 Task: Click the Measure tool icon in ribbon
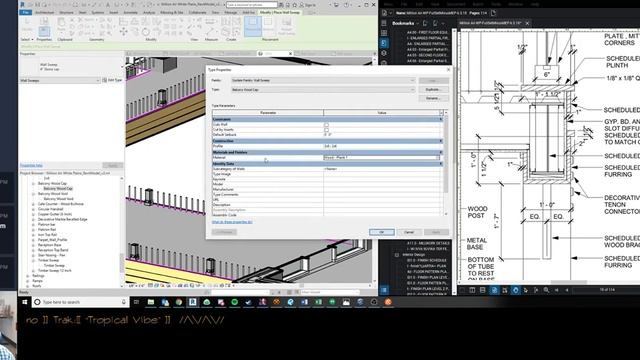click(210, 31)
